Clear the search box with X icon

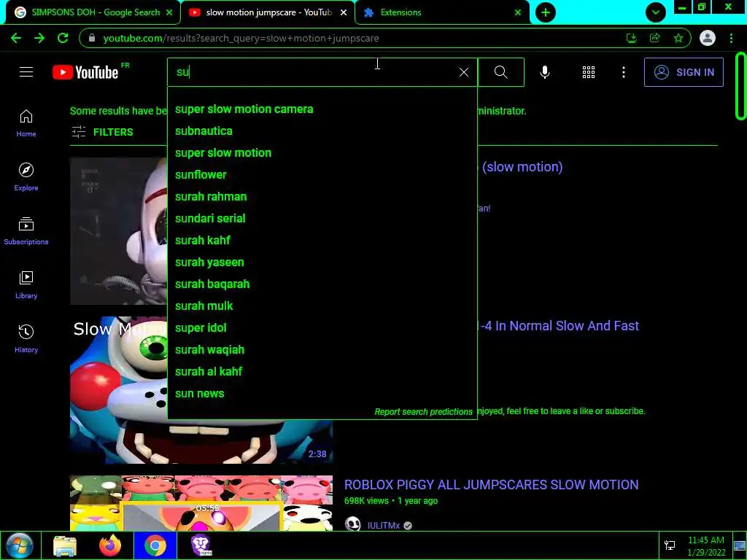click(463, 72)
